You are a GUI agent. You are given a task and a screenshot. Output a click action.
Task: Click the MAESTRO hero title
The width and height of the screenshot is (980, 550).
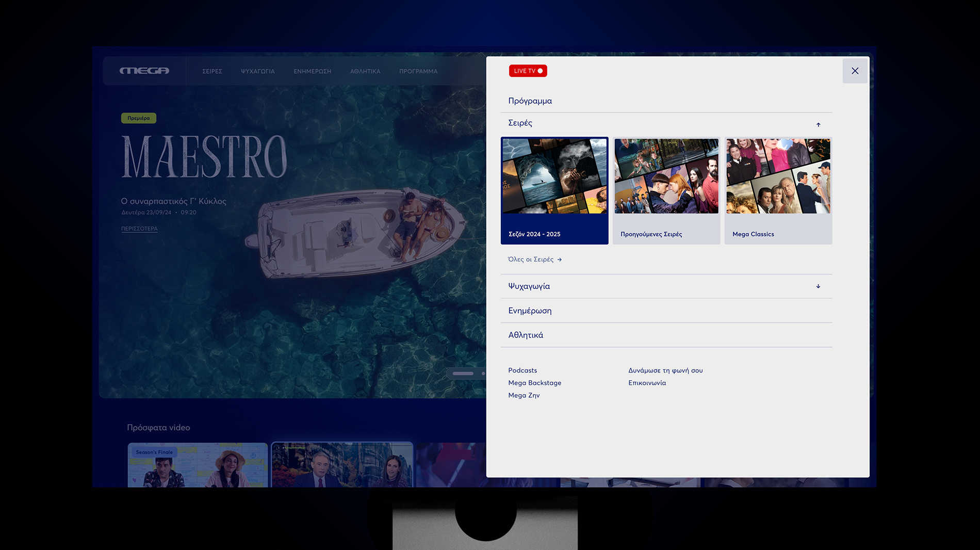(204, 156)
